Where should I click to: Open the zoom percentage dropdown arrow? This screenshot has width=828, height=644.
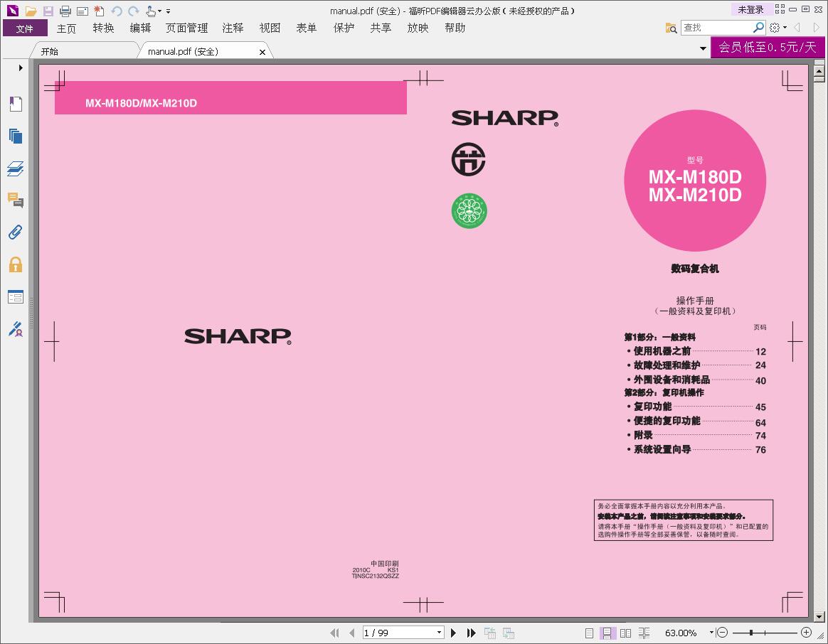pyautogui.click(x=711, y=633)
